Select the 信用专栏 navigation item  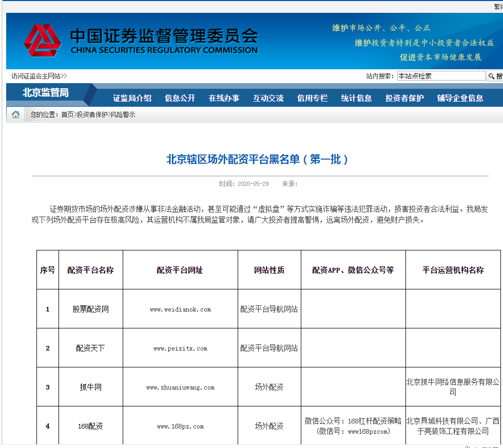pyautogui.click(x=312, y=98)
